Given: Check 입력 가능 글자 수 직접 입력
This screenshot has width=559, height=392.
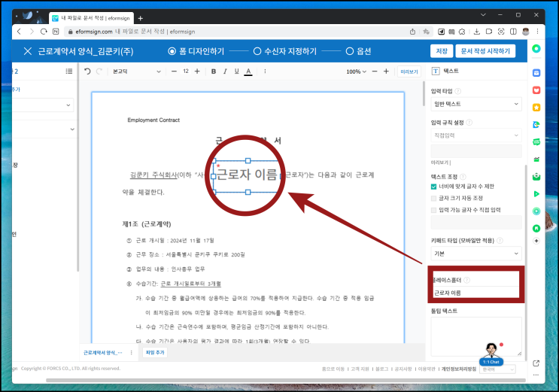Looking at the screenshot, I should tap(433, 210).
